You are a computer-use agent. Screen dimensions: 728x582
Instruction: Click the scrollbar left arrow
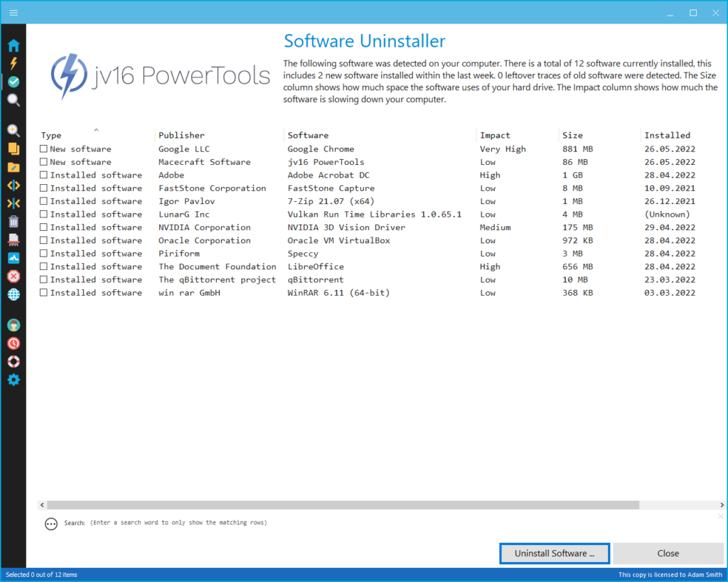pyautogui.click(x=42, y=505)
